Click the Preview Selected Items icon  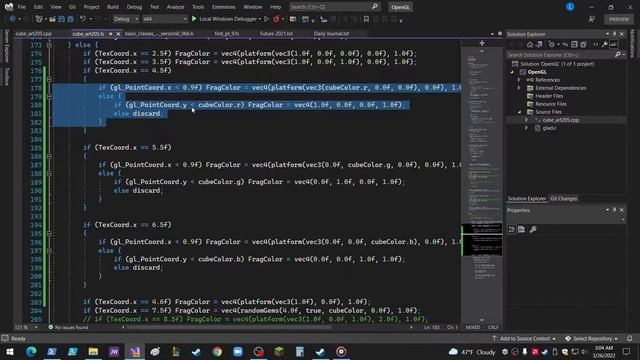[613, 44]
